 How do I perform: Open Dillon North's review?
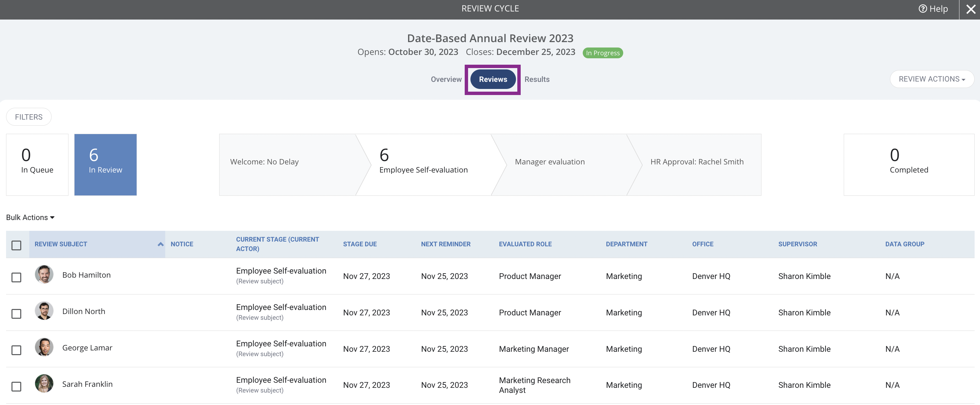84,311
